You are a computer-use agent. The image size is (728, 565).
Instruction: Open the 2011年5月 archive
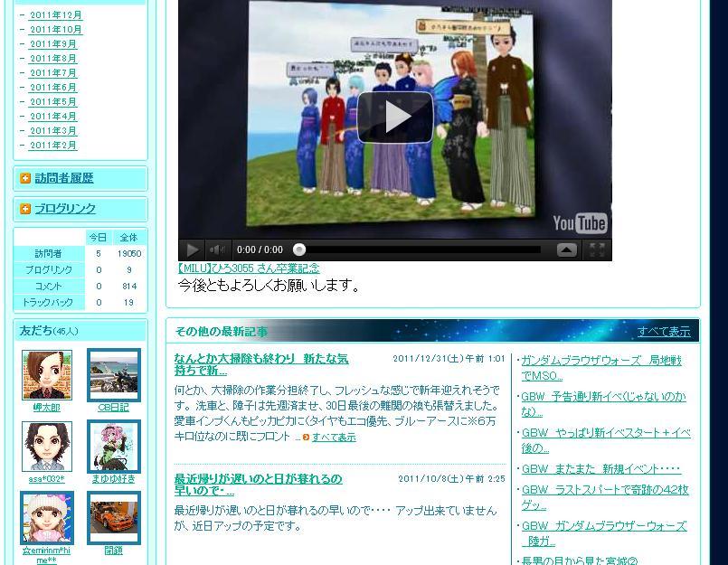click(53, 101)
